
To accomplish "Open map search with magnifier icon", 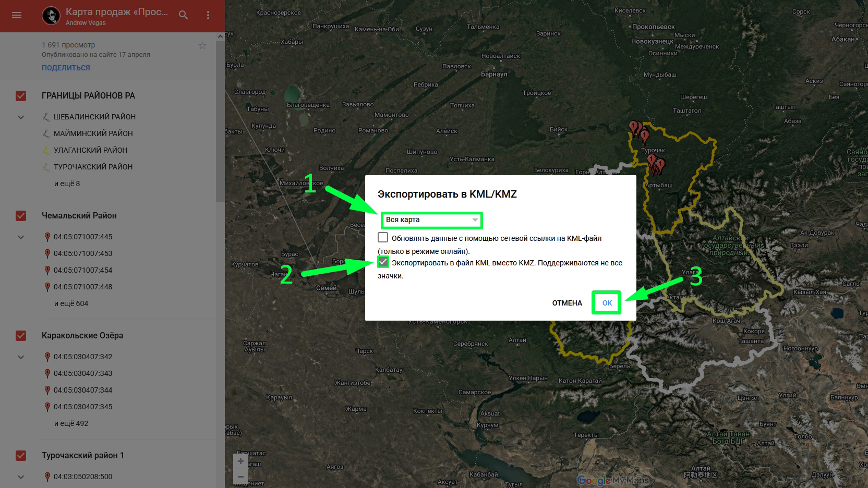I will [183, 15].
